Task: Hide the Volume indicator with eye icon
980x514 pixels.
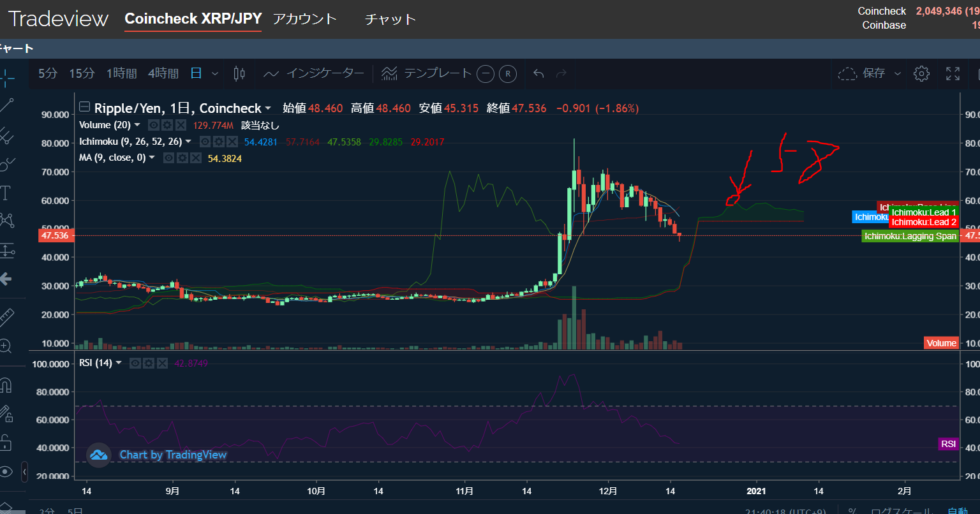Action: click(154, 125)
